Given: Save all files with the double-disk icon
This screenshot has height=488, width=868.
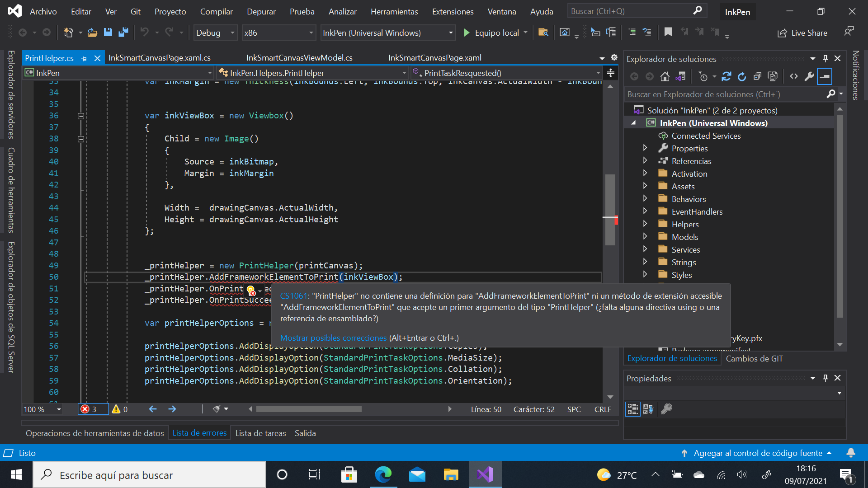Looking at the screenshot, I should coord(123,32).
